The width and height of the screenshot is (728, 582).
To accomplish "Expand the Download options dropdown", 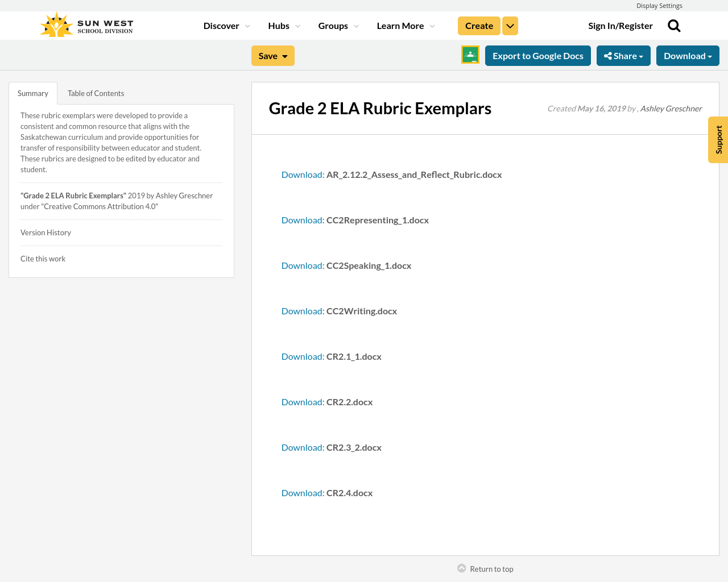I will click(x=687, y=55).
